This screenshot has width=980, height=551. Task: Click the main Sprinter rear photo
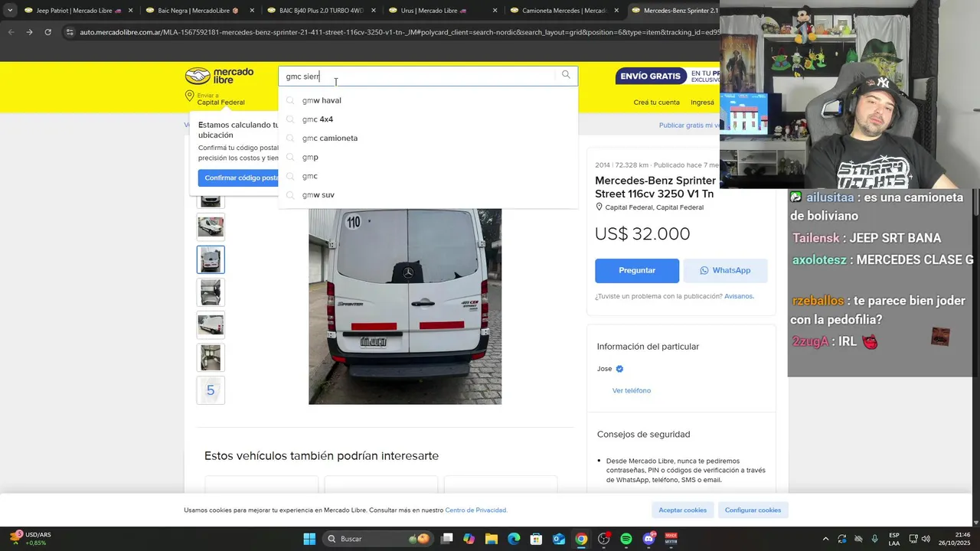point(405,306)
